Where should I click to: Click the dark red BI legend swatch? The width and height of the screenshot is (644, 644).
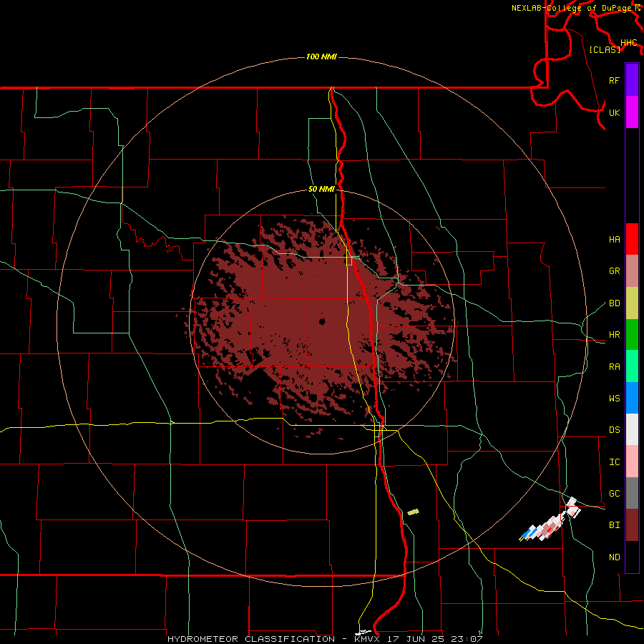[632, 525]
